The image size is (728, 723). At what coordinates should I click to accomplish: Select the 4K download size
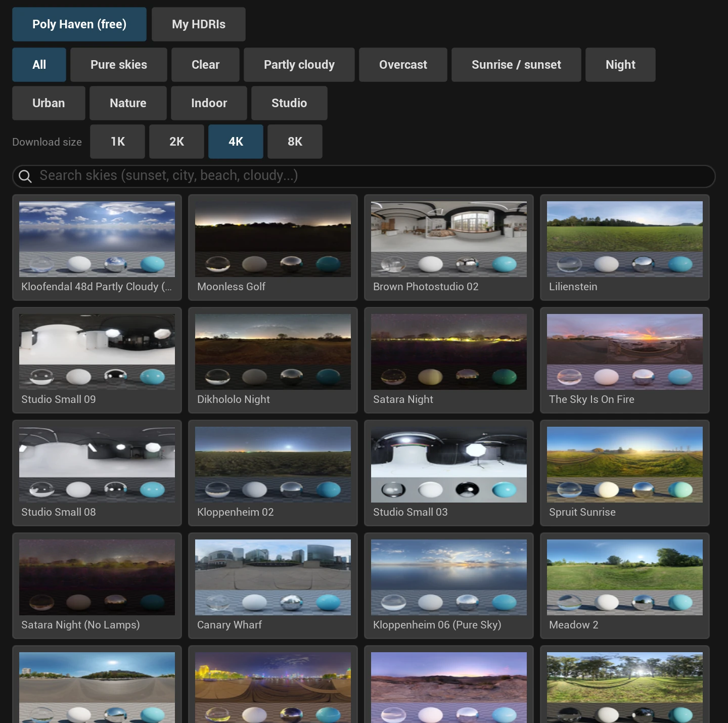tap(236, 142)
